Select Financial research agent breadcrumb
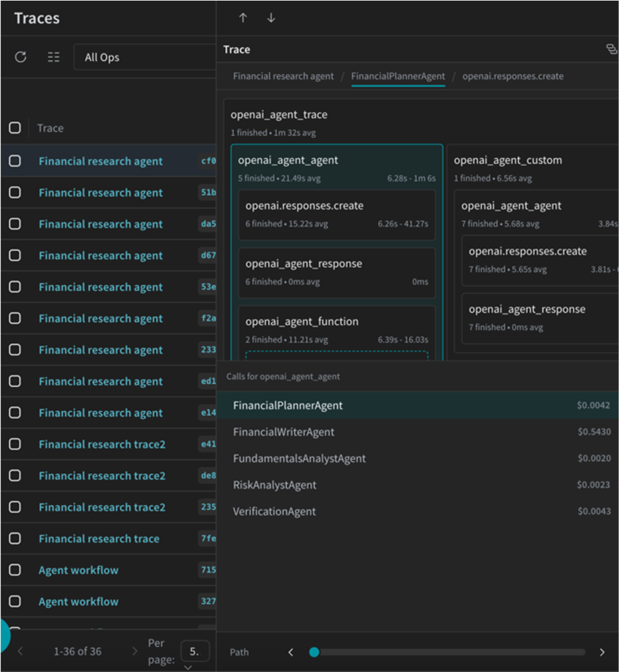The image size is (619, 672). coord(283,76)
